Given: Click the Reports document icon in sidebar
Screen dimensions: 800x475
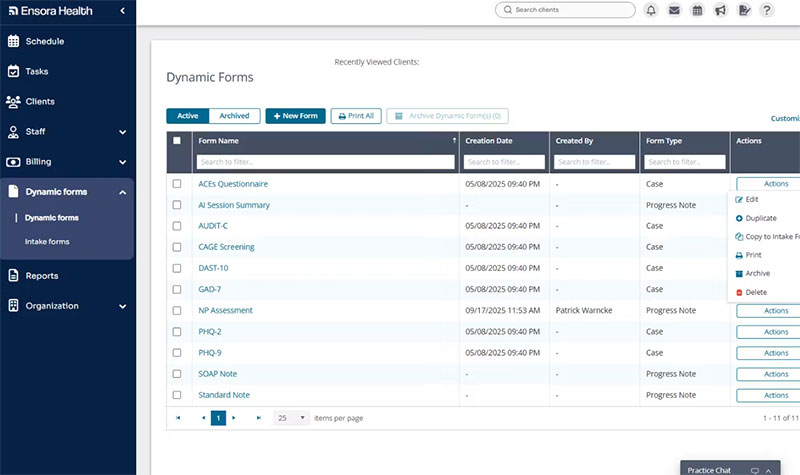Looking at the screenshot, I should coord(14,276).
